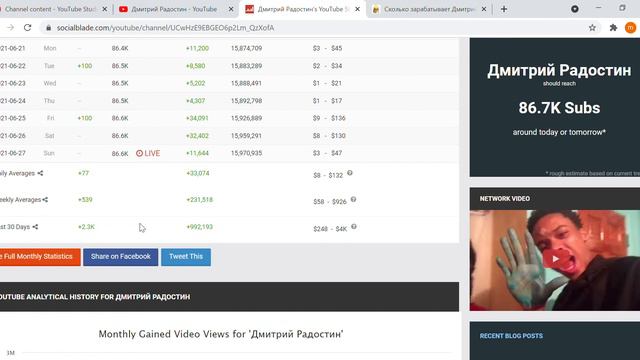
Task: Close the Сколько зарабатывает tab
Action: coord(483,9)
